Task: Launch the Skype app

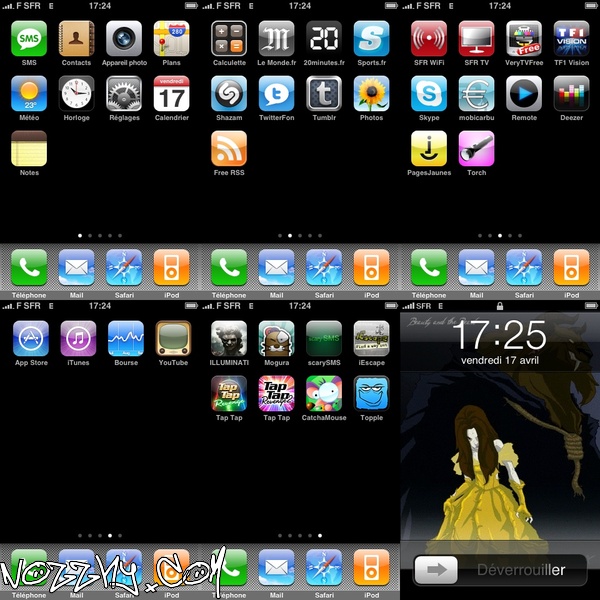Action: pyautogui.click(x=429, y=94)
